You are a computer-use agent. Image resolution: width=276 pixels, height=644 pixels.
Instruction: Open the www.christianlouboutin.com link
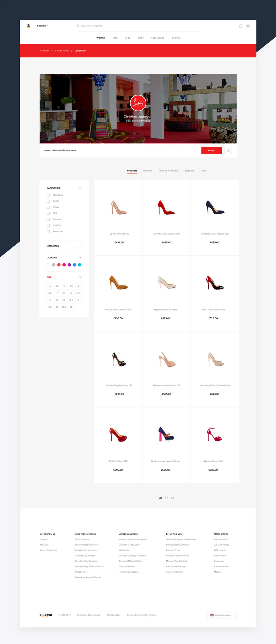[x=60, y=151]
